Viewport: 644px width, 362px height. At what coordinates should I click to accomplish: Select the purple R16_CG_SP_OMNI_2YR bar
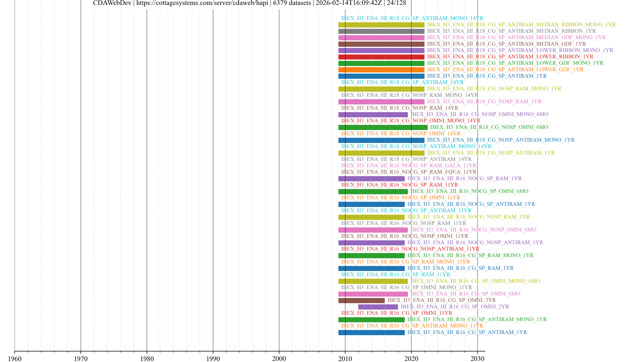pyautogui.click(x=378, y=307)
